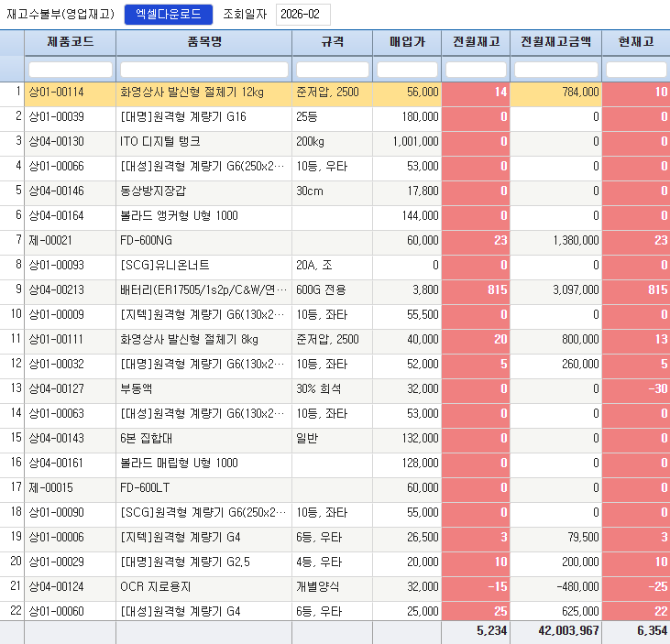
Task: Select item OCR 지로용지
Action: click(x=156, y=587)
